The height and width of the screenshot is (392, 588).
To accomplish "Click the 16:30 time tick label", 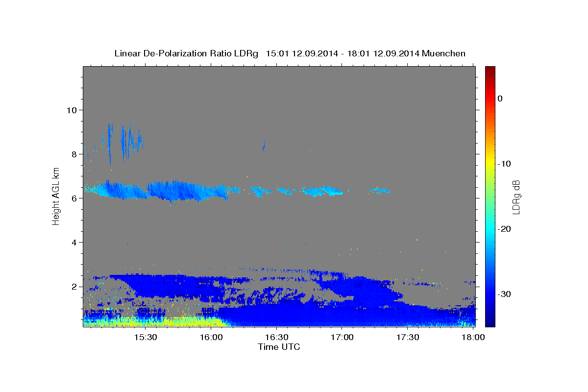I will pyautogui.click(x=276, y=338).
